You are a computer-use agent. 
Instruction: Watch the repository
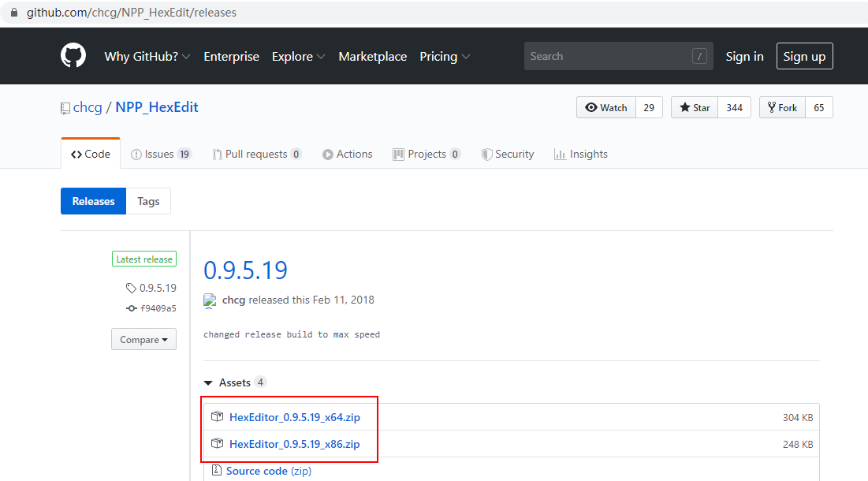pos(606,107)
